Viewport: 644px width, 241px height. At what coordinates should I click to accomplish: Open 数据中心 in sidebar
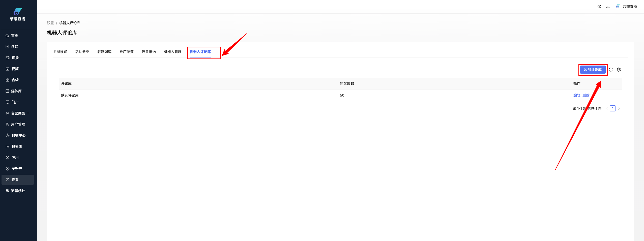(18, 135)
